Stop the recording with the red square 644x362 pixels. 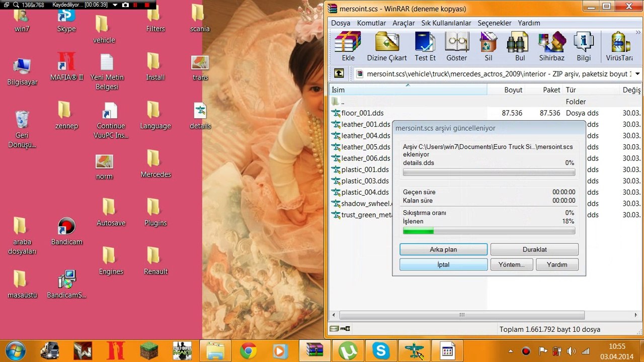pos(146,5)
